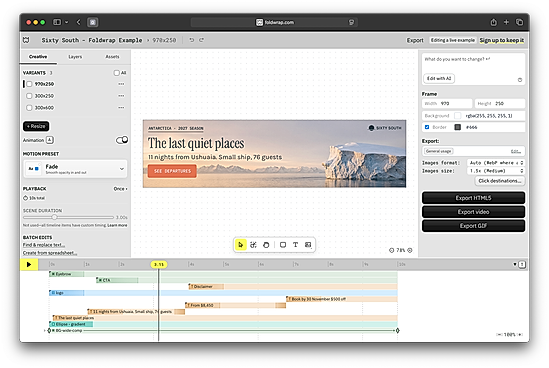Open options menu for 970x250 variant
The width and height of the screenshot is (549, 368).
[121, 84]
